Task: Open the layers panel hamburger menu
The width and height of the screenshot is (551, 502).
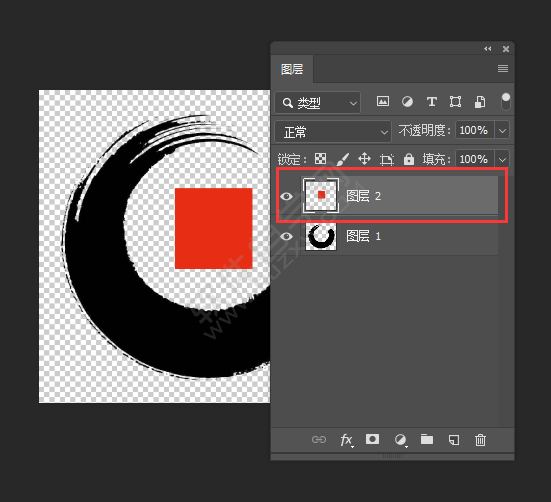Action: point(503,69)
